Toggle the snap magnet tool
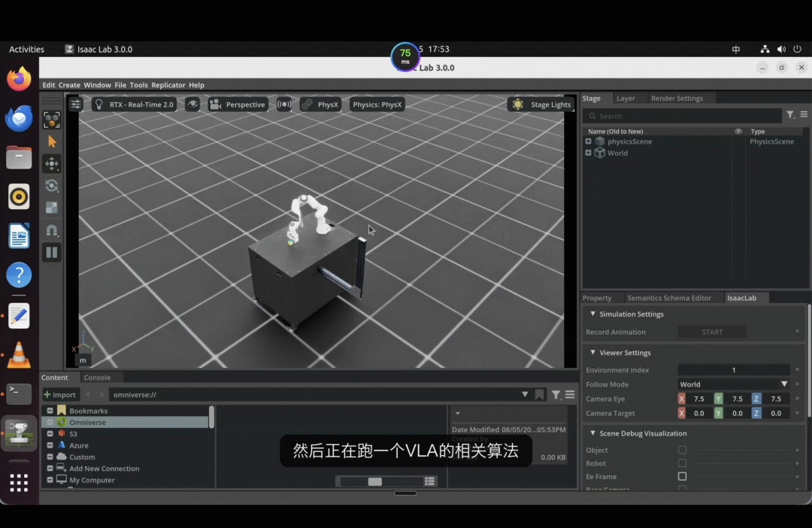Screen dimensions: 812x528 click(x=52, y=230)
